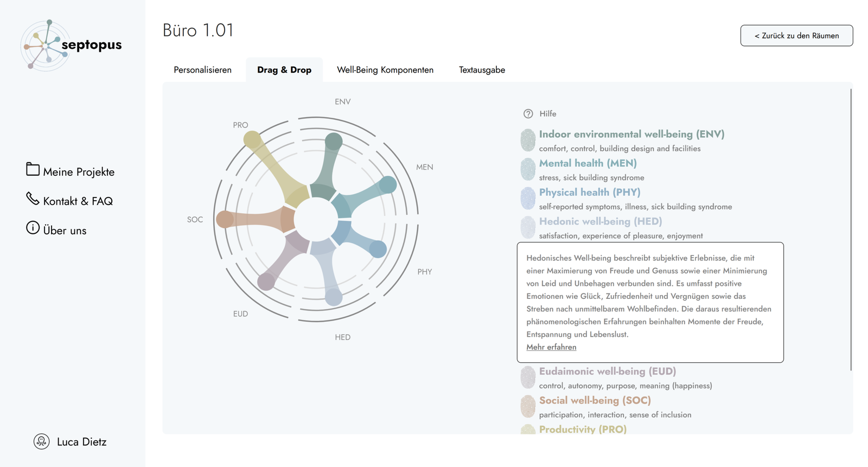Click the septopus logo icon
This screenshot has height=467, width=868.
coord(46,46)
